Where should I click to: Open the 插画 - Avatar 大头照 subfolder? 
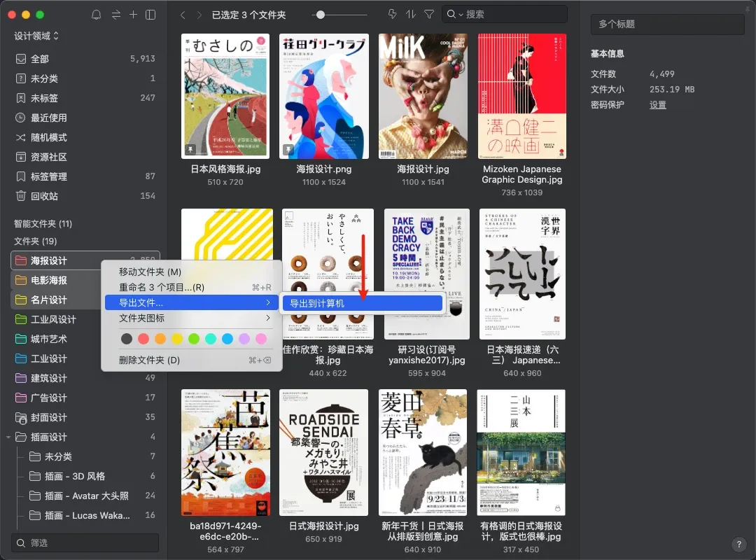tap(92, 496)
